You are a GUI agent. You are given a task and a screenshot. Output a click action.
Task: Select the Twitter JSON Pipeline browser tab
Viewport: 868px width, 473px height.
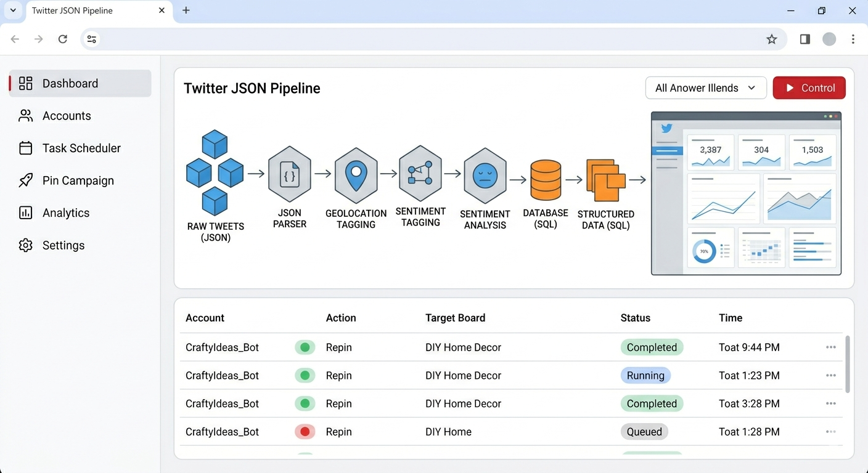(x=99, y=11)
